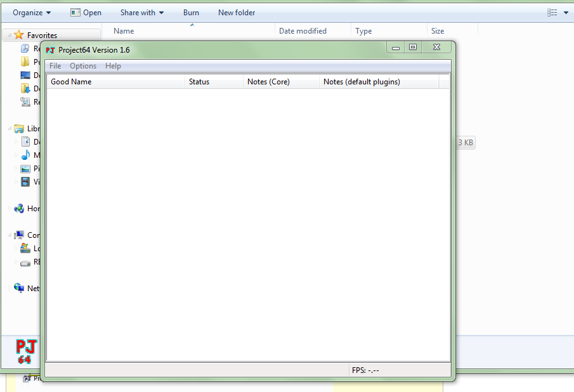574x392 pixels.
Task: Sort ROM list by Status column
Action: click(x=214, y=82)
